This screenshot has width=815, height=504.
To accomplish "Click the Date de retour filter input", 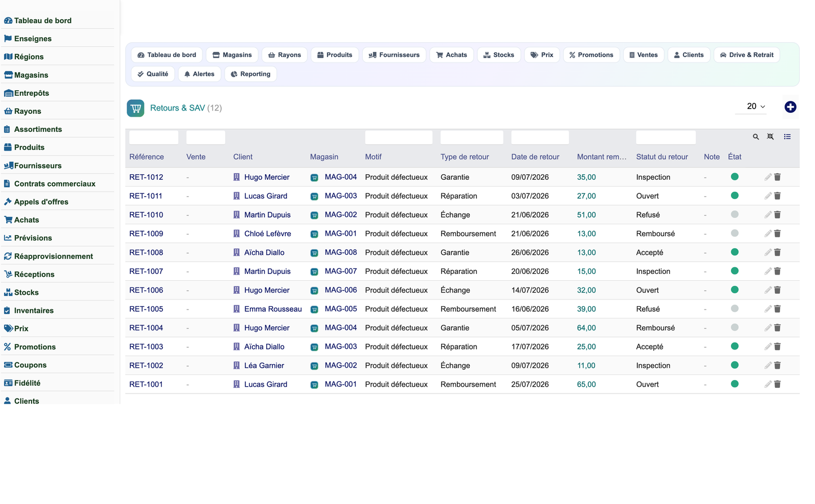I will (x=540, y=138).
